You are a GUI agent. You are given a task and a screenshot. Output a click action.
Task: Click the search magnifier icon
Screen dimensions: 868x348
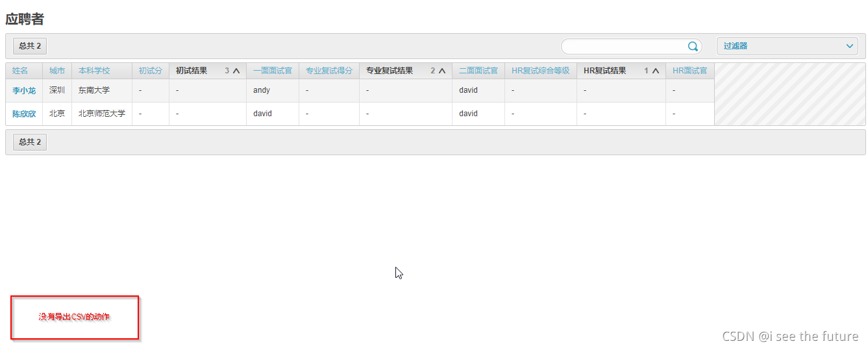click(693, 46)
